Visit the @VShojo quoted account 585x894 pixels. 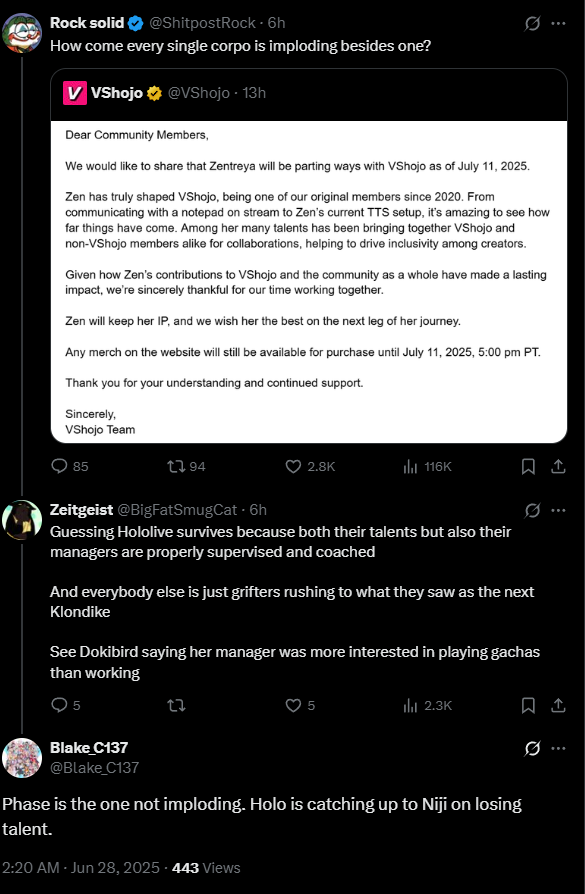tap(198, 93)
